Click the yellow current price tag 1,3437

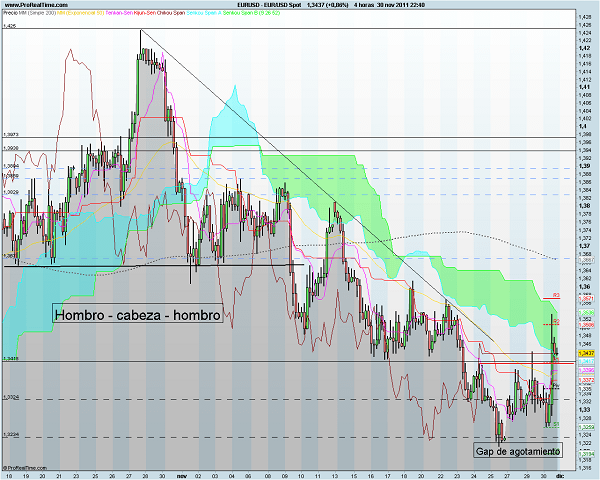coord(586,353)
